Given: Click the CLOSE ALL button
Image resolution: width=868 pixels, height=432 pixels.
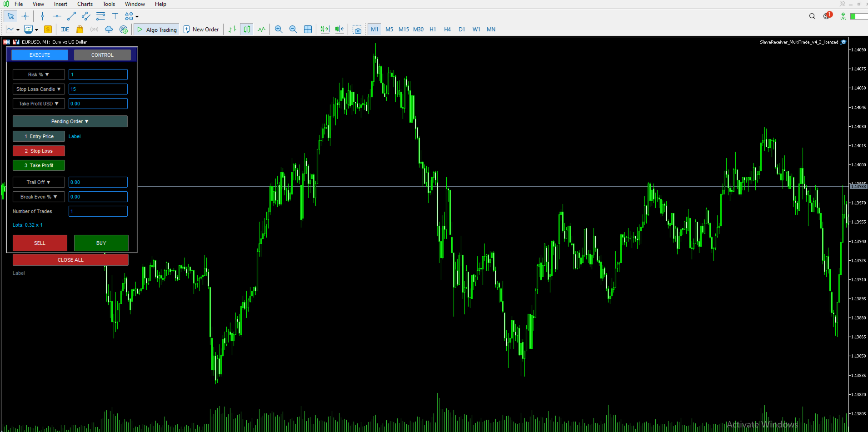Looking at the screenshot, I should point(70,260).
